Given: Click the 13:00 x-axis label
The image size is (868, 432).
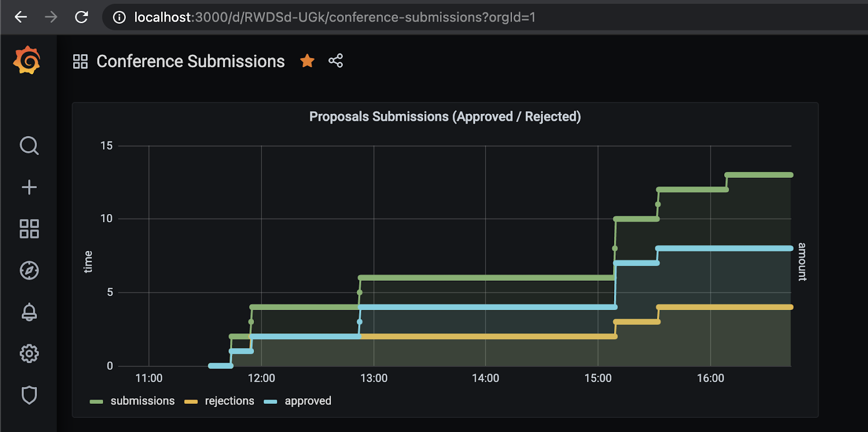Looking at the screenshot, I should [374, 378].
